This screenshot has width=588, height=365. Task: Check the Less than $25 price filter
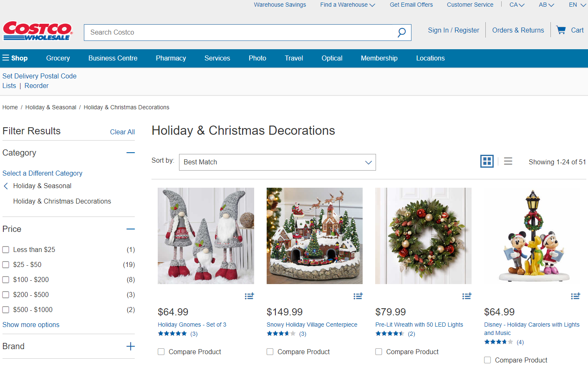point(6,250)
